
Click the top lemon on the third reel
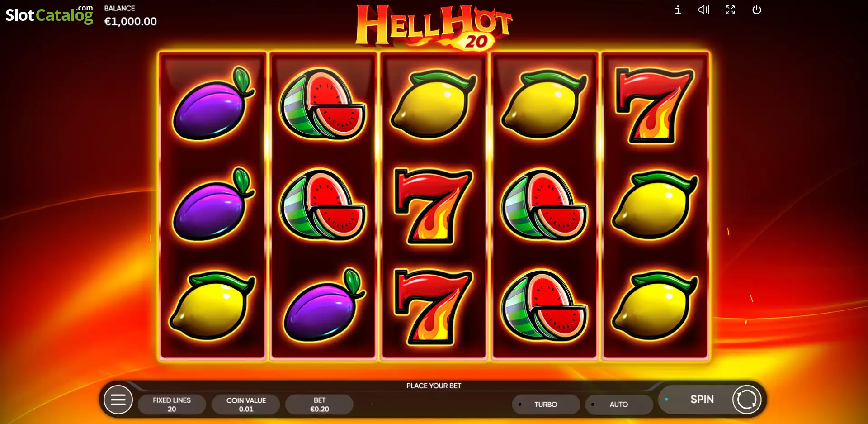click(433, 104)
